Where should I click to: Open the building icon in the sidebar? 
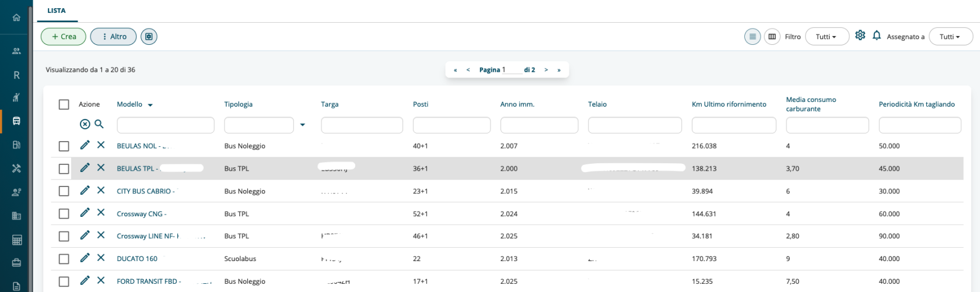(x=16, y=216)
